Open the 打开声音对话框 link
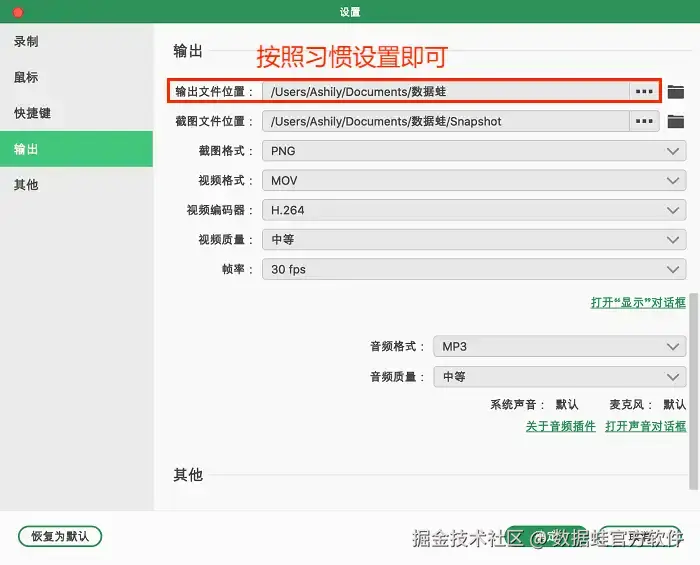This screenshot has width=700, height=565. 646,426
